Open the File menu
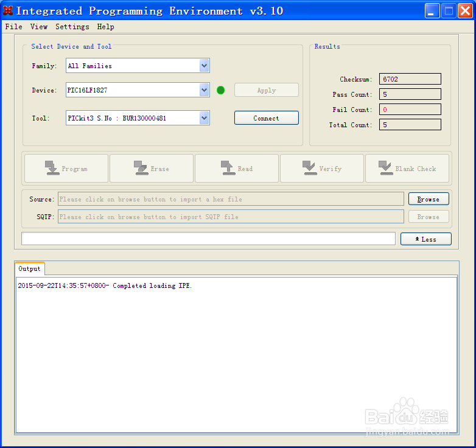Image resolution: width=476 pixels, height=448 pixels. (13, 27)
